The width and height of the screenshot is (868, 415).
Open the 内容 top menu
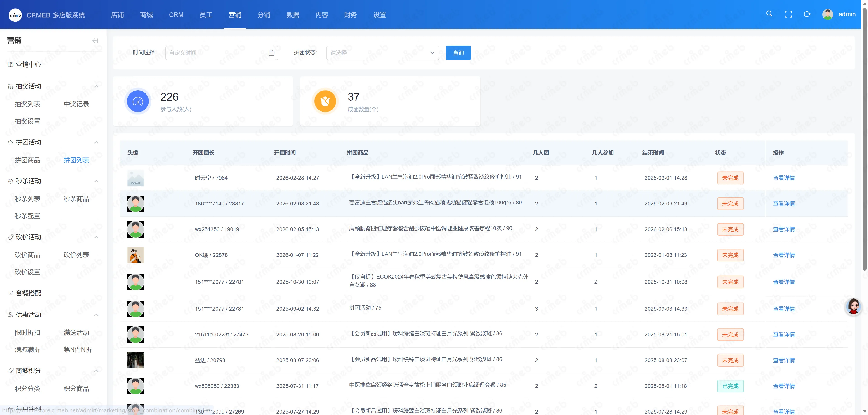click(322, 15)
